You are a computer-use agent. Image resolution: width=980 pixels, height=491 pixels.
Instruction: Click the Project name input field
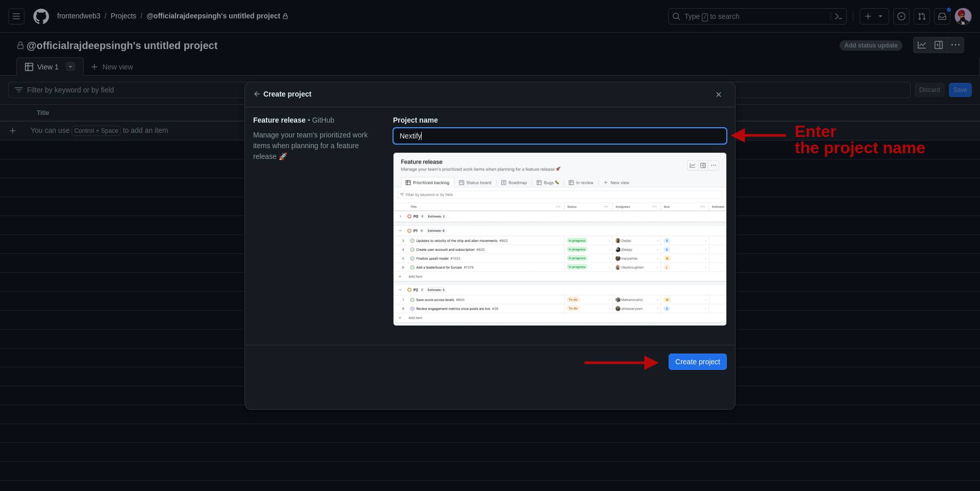click(560, 136)
